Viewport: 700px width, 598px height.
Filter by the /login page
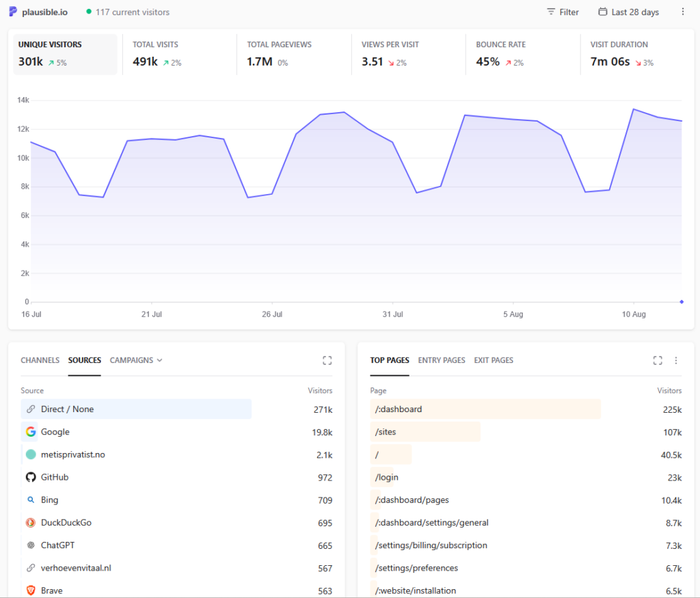387,477
